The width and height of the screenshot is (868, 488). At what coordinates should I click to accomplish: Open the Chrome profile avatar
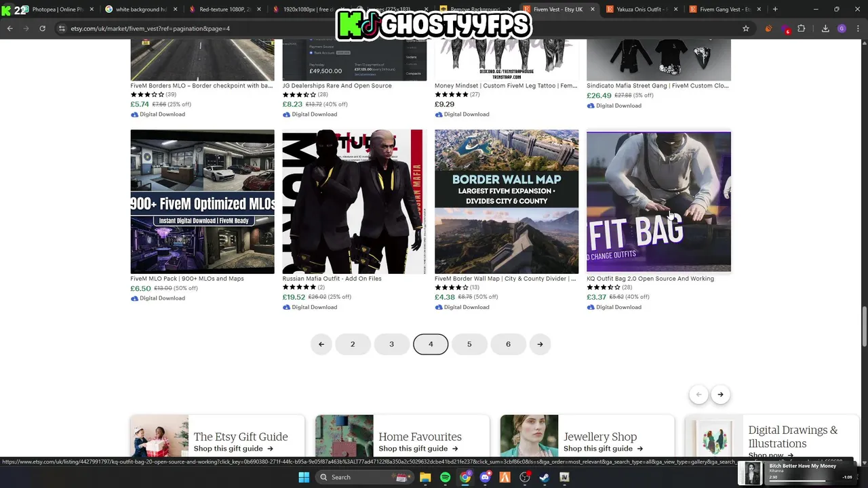pos(842,28)
